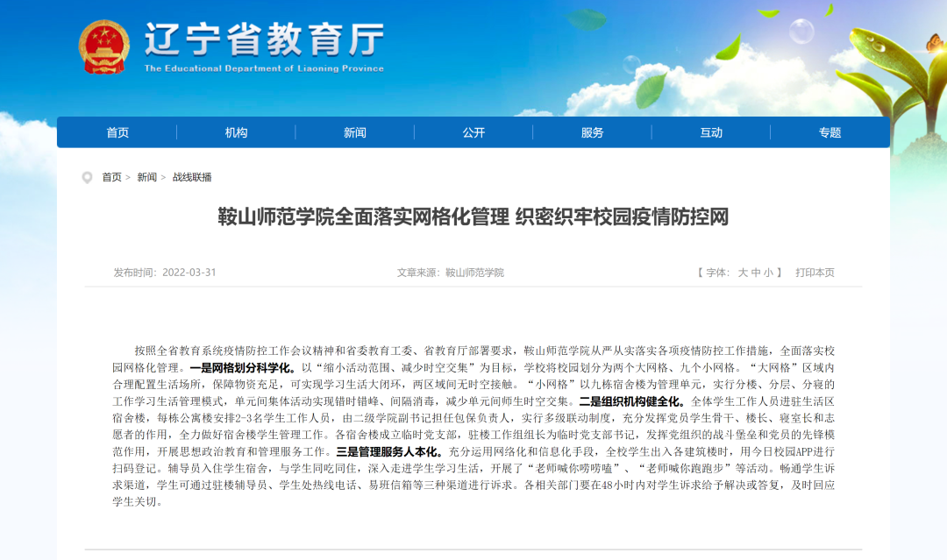Image resolution: width=947 pixels, height=560 pixels.
Task: Open the 服务 navigation item
Action: pos(592,132)
